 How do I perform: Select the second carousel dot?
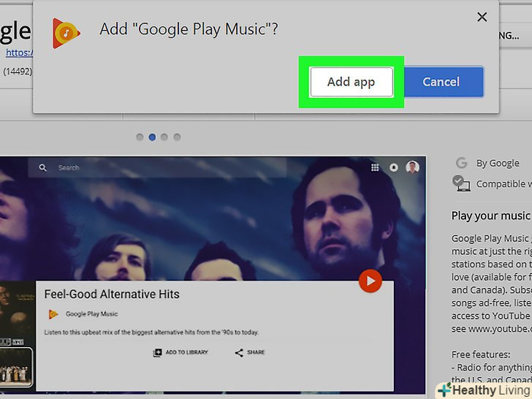point(152,137)
